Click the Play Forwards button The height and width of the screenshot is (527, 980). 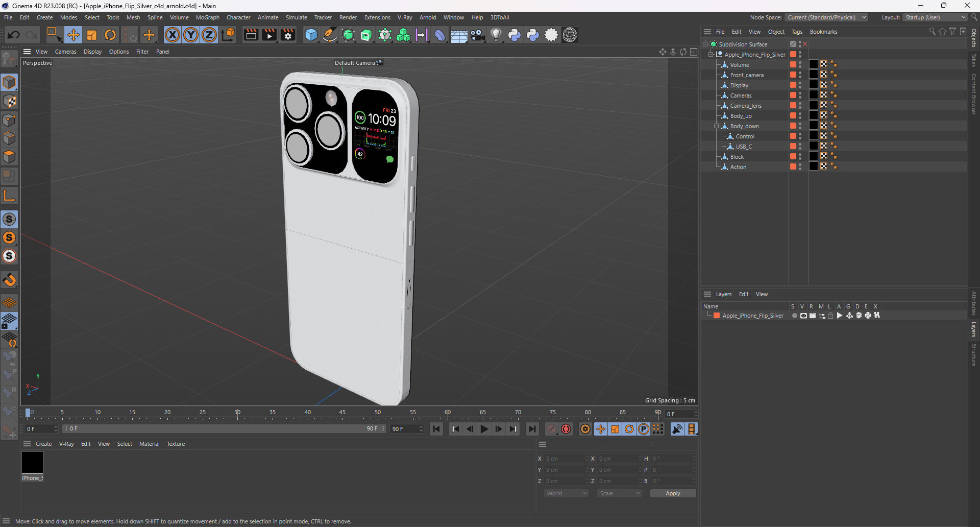(484, 429)
